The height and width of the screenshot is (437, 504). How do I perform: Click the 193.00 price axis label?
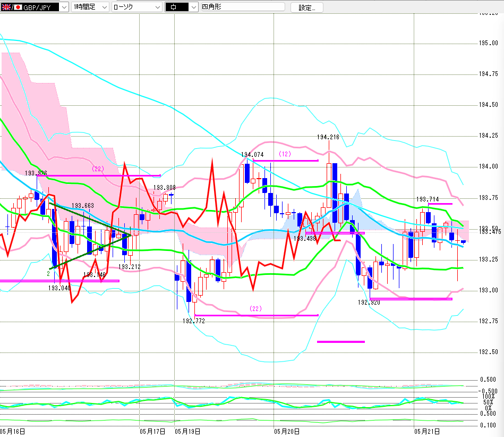[x=488, y=290]
